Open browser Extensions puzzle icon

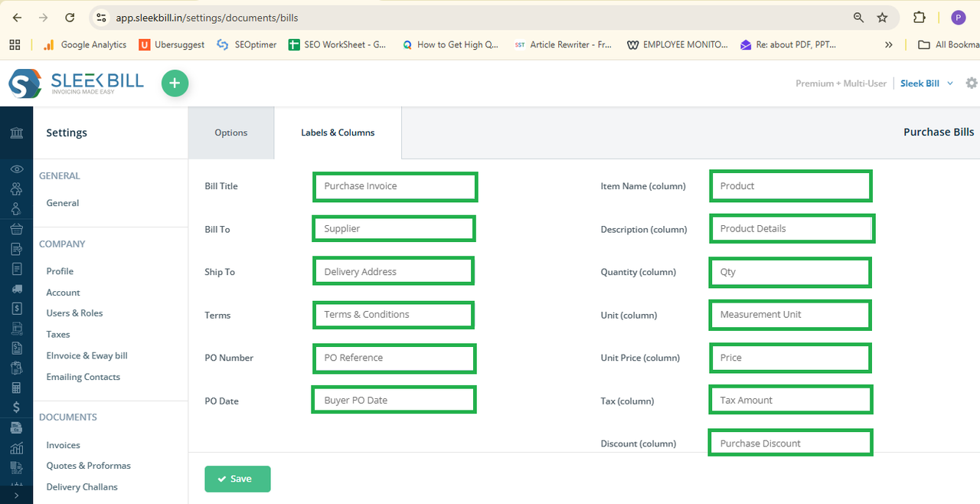point(920,17)
